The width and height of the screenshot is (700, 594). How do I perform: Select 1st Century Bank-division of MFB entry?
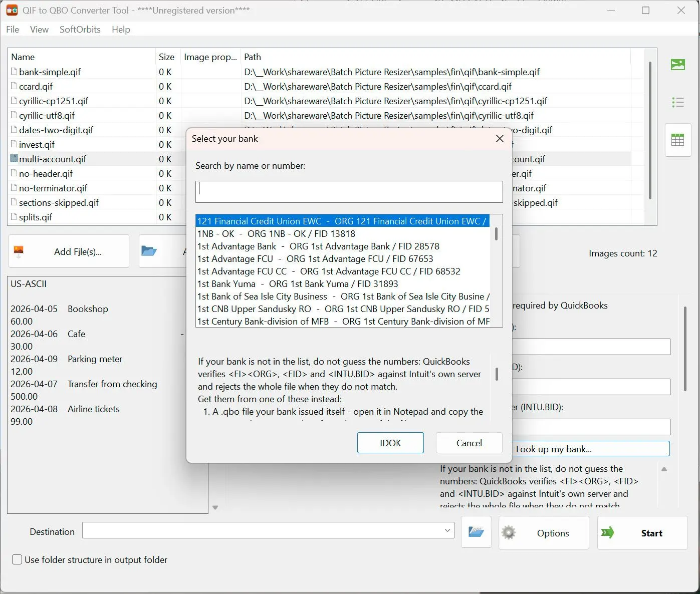pyautogui.click(x=343, y=321)
